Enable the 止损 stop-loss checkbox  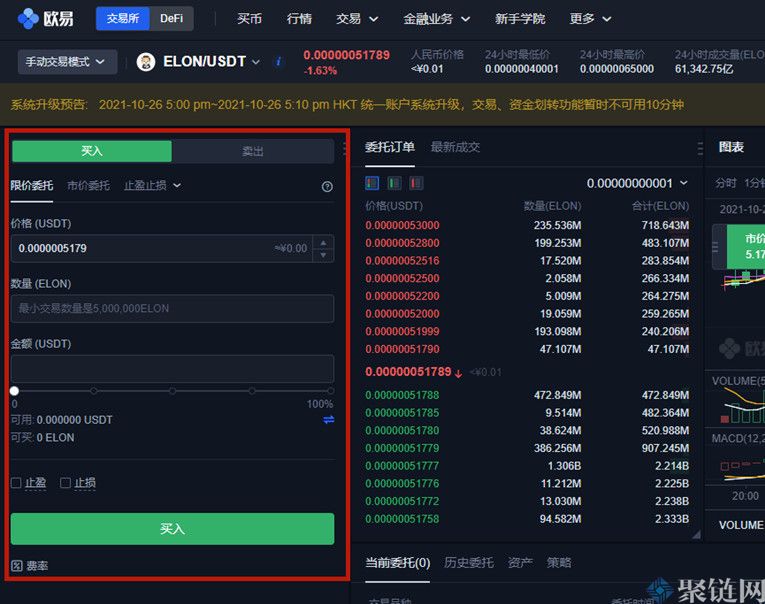[65, 483]
